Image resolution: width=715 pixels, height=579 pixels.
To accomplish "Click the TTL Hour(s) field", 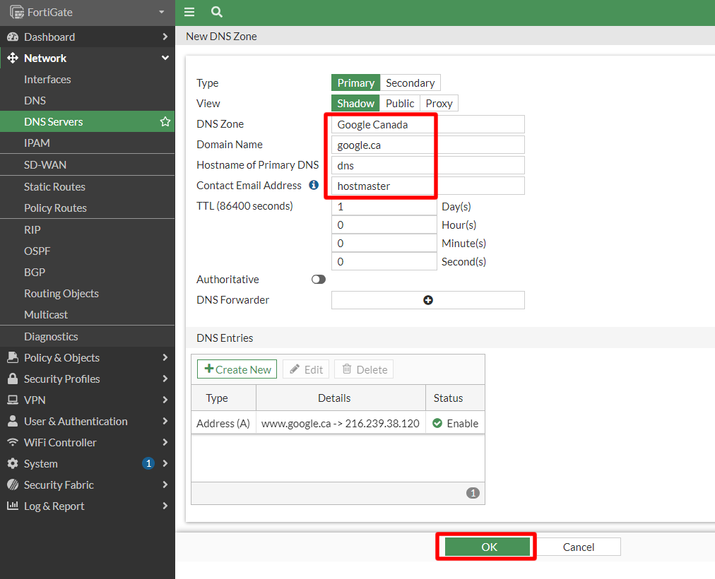I will pyautogui.click(x=384, y=225).
